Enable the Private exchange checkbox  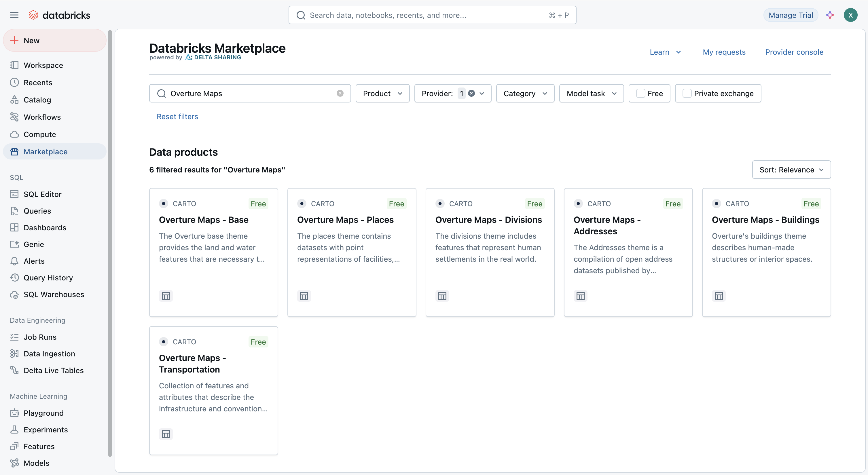tap(687, 93)
